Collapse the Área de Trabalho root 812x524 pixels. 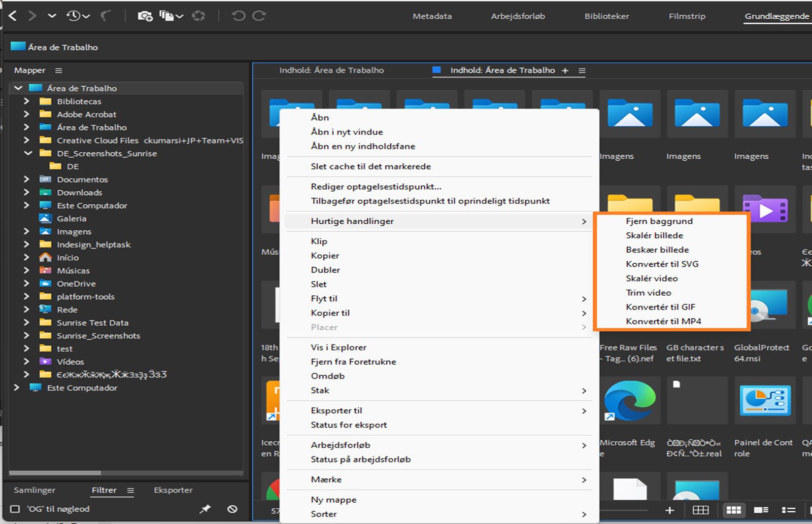(18, 88)
